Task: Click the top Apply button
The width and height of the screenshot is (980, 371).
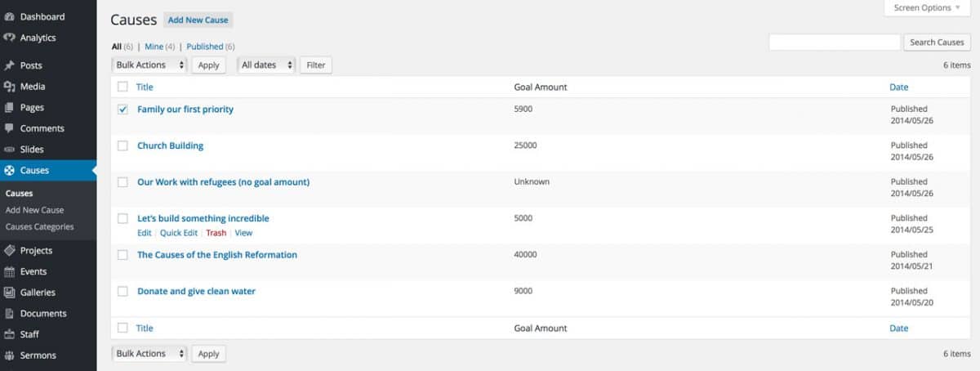Action: (209, 65)
